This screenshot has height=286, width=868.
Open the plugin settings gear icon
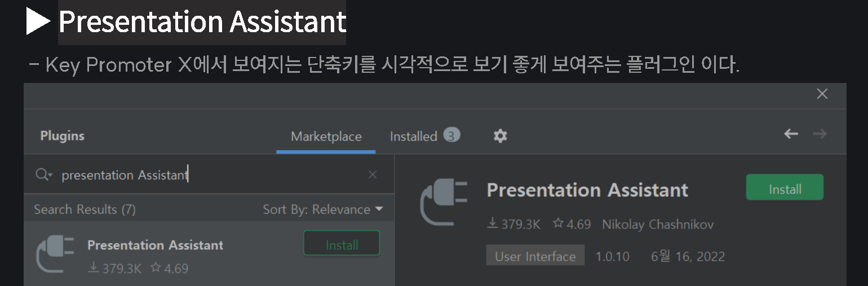click(x=500, y=136)
